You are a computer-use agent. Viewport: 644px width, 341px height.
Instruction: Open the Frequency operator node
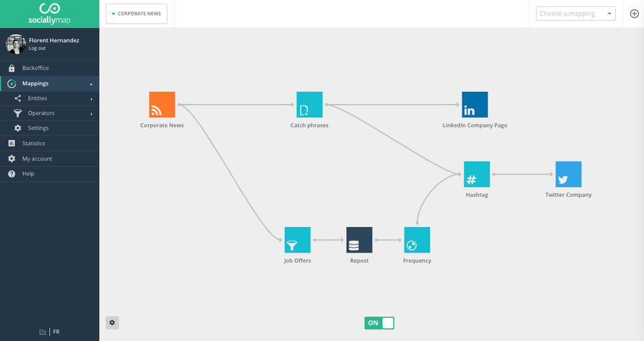417,240
